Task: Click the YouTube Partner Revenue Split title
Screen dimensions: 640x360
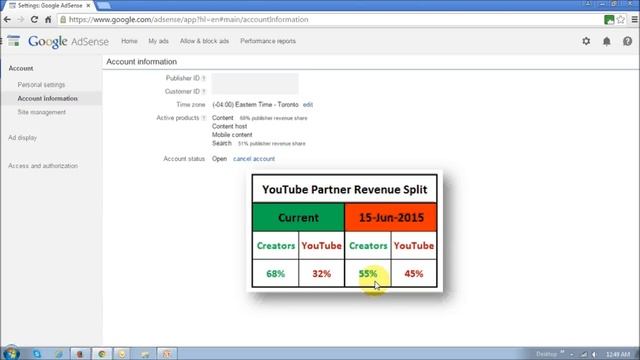Action: pos(344,190)
